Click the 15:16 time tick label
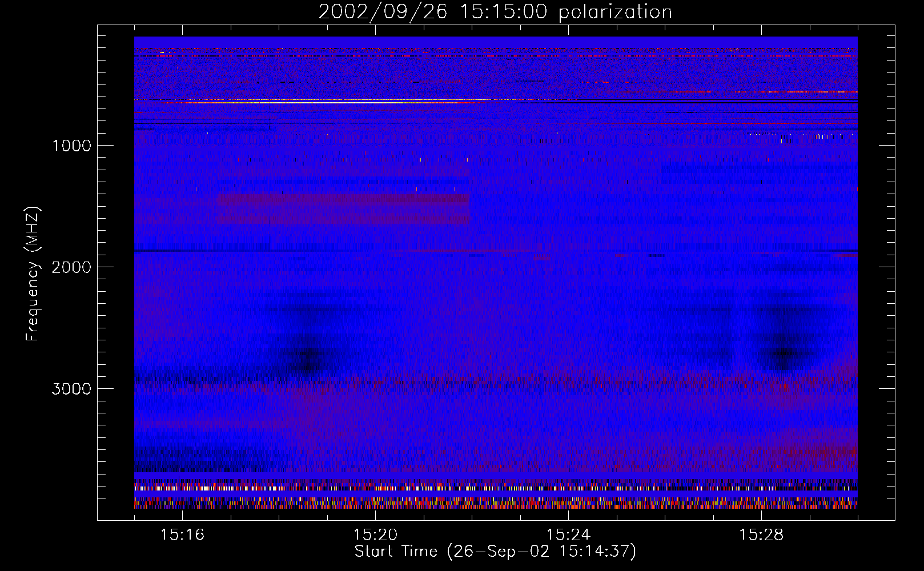The image size is (924, 571). pos(182,534)
